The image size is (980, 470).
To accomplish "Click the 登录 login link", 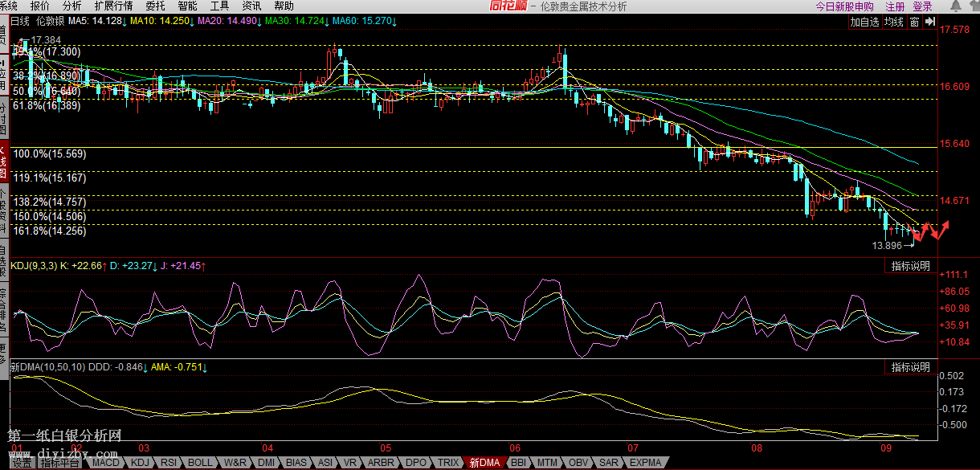I will [x=922, y=6].
